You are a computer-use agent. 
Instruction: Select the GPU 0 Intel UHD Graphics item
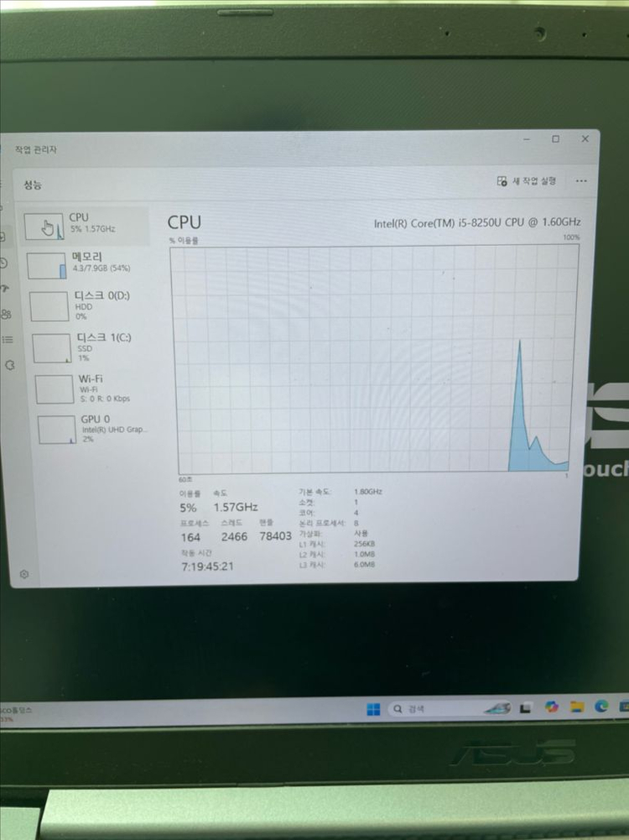click(94, 428)
